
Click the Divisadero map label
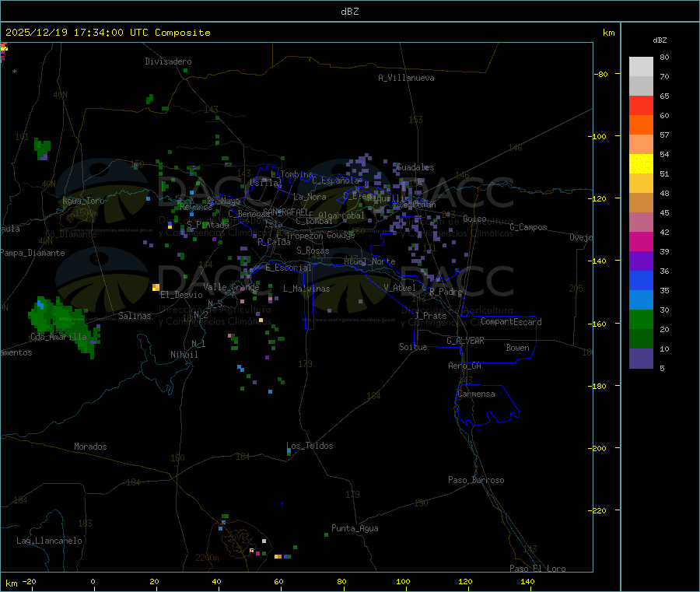pos(168,61)
